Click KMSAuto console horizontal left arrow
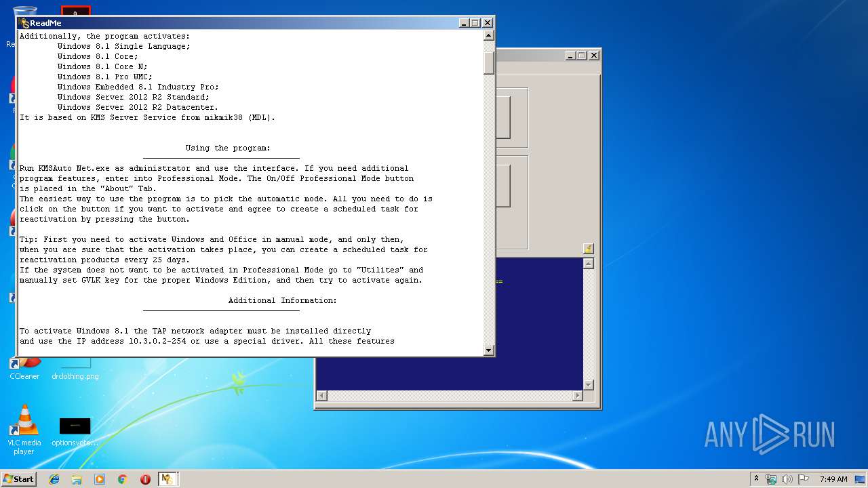The image size is (868, 488). (322, 396)
